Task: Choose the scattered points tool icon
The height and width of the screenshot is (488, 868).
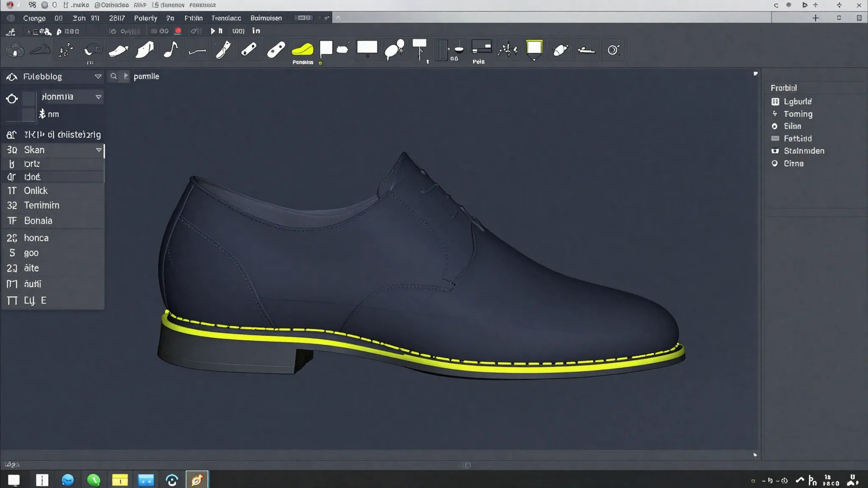Action: click(x=66, y=50)
